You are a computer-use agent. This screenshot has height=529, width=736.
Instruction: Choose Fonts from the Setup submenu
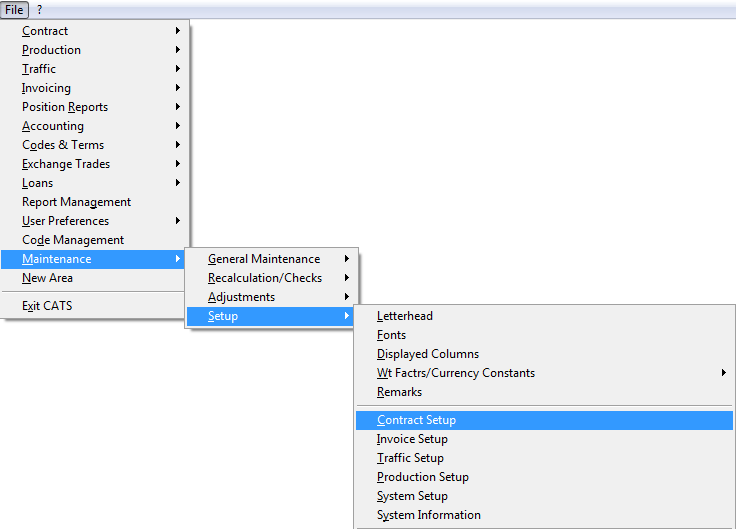(x=544, y=335)
